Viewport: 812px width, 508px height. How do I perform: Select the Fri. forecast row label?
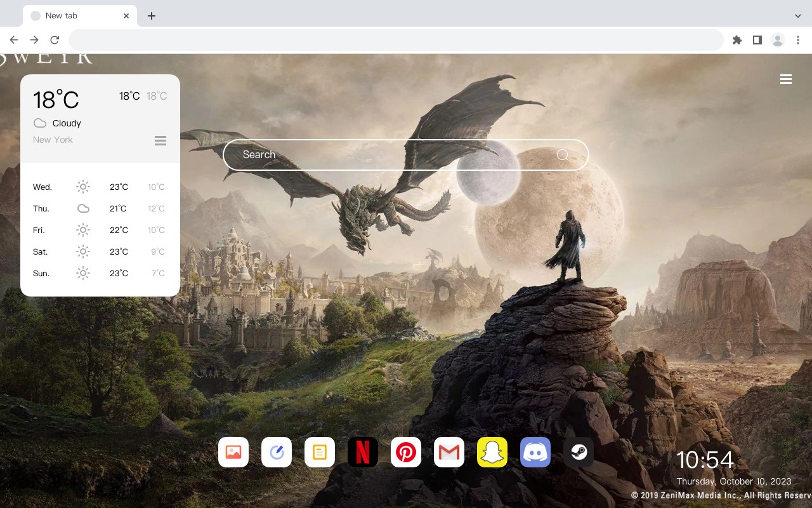click(x=39, y=231)
